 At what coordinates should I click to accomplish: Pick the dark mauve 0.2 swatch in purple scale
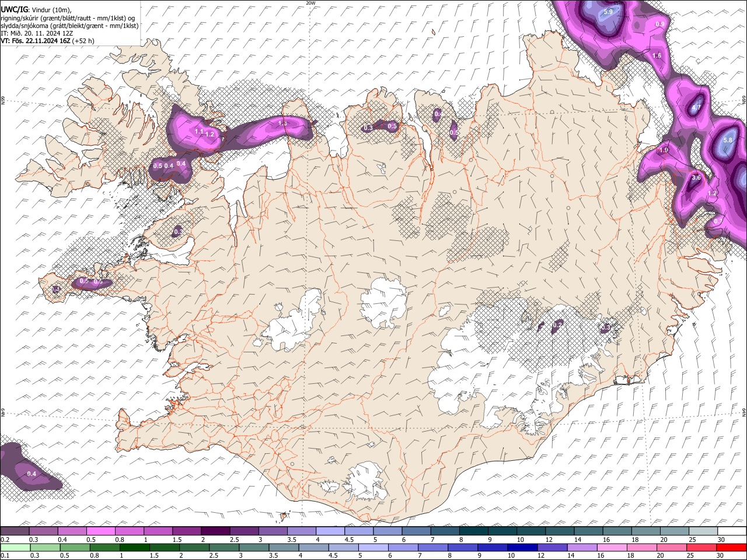tap(14, 531)
